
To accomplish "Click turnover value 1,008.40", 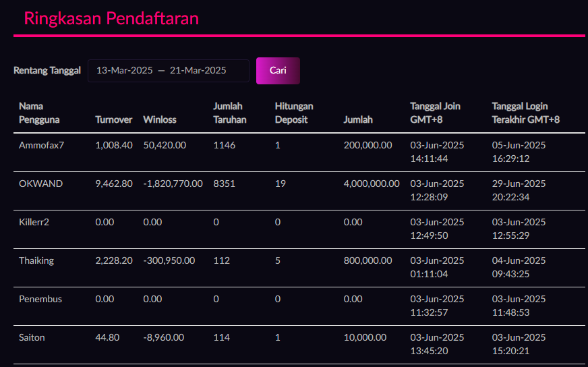I will point(114,145).
